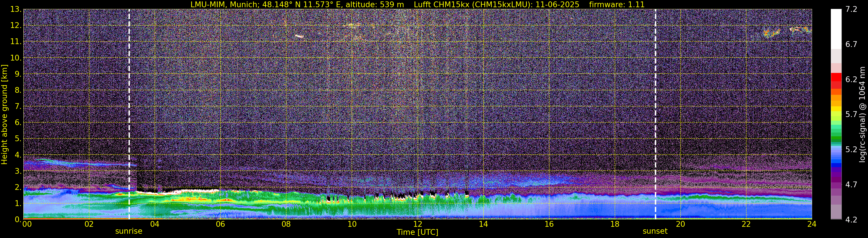
Task: Pick the green segment of the colorbar
Action: [x=836, y=139]
